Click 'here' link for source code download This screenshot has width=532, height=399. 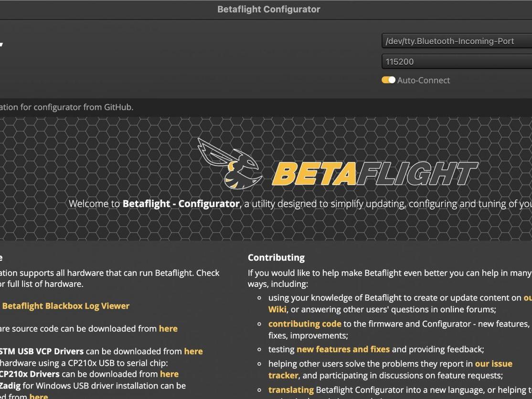click(x=168, y=328)
